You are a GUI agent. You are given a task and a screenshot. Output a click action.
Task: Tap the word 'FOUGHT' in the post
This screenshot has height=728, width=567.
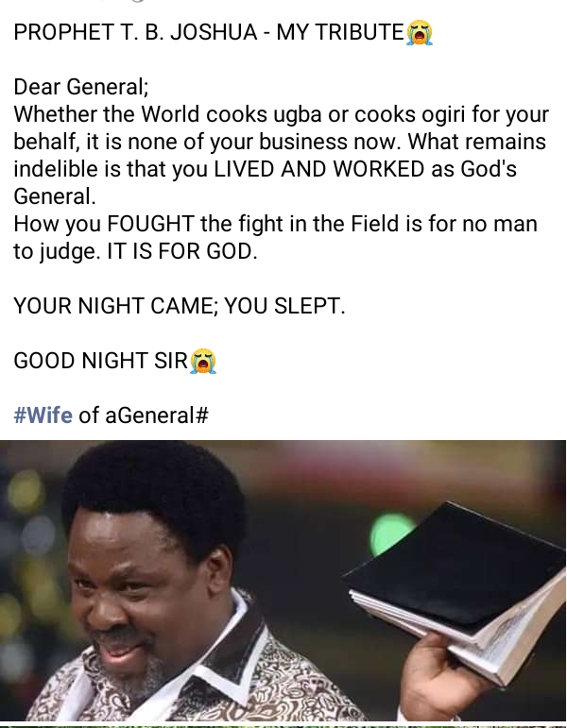[x=150, y=224]
